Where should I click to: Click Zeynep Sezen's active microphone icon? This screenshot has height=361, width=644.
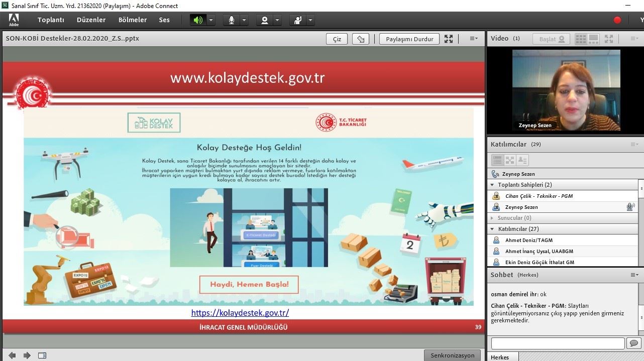click(630, 207)
